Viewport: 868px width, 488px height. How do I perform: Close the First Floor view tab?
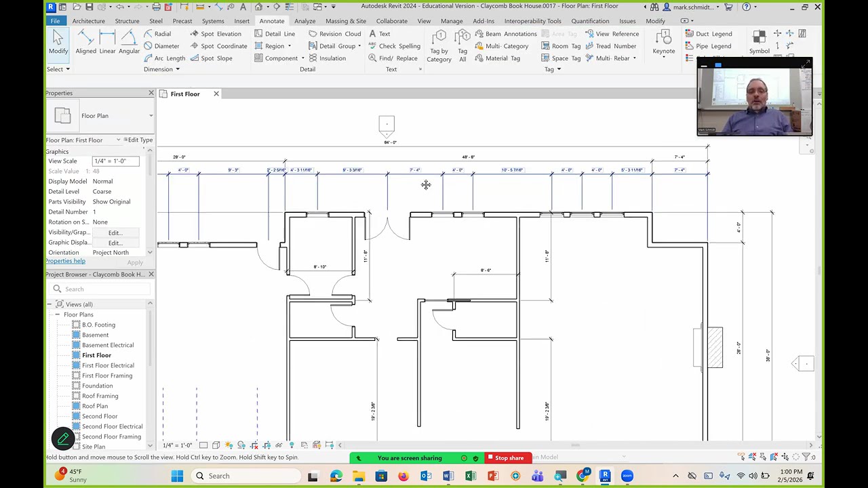coord(216,94)
